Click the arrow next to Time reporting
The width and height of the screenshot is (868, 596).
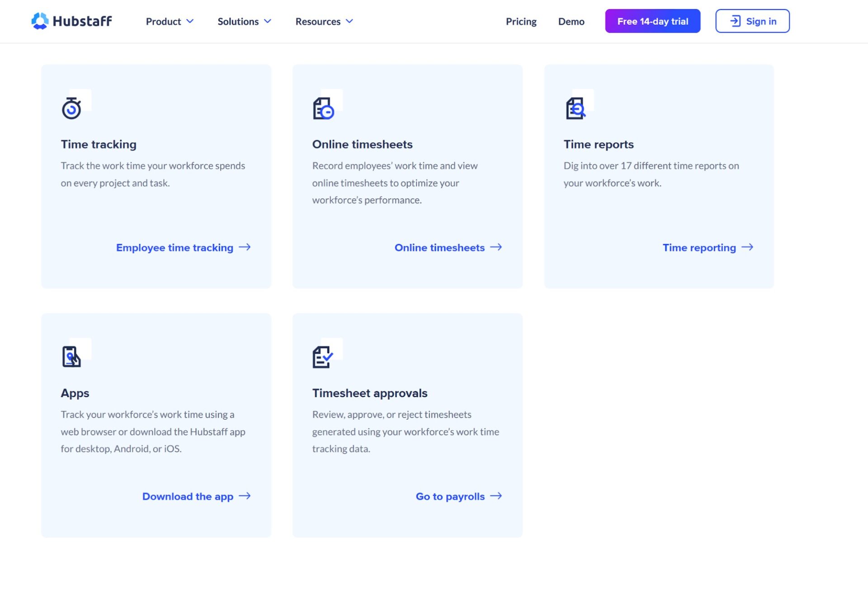tap(748, 247)
